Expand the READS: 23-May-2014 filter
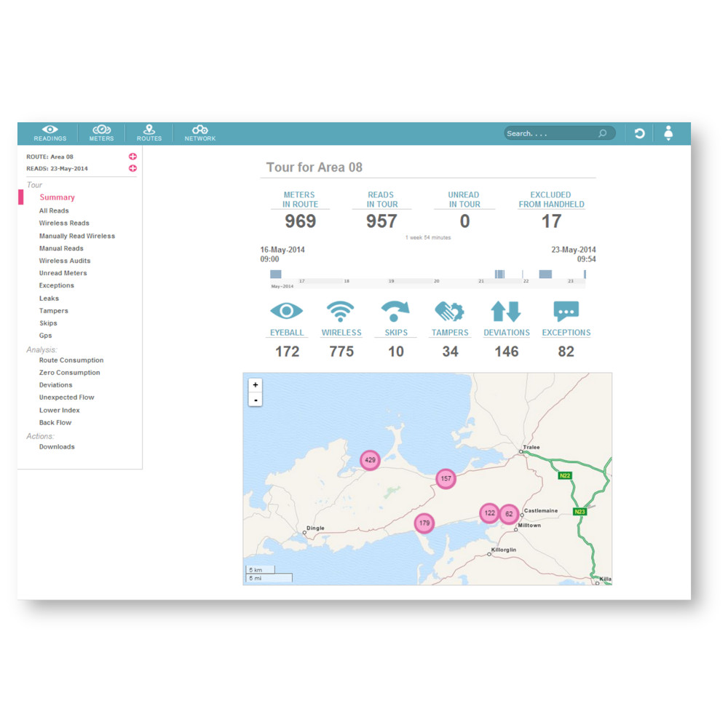This screenshot has width=728, height=728. point(132,168)
